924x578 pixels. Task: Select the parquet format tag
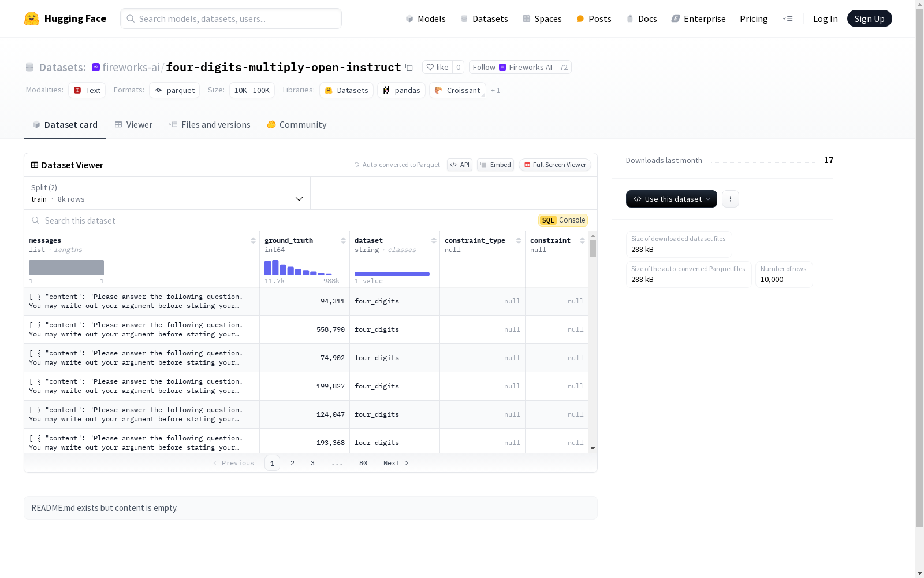point(174,90)
